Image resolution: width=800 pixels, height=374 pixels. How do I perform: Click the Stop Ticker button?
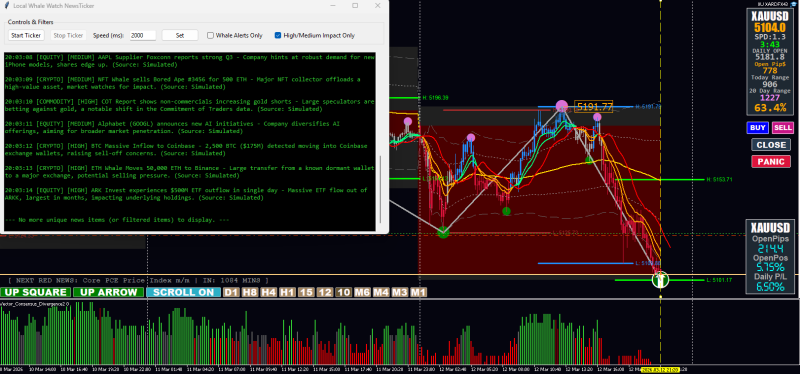68,35
